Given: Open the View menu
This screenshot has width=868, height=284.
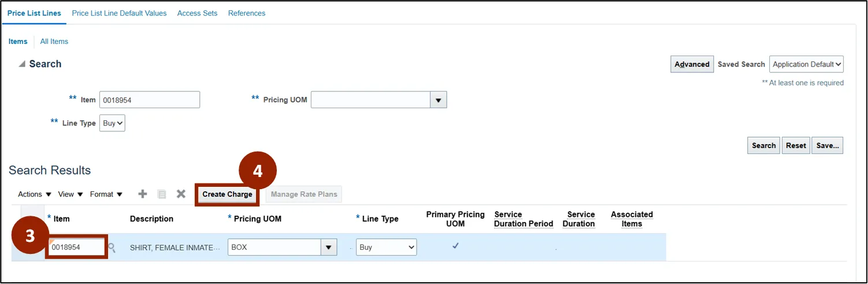Looking at the screenshot, I should 71,194.
